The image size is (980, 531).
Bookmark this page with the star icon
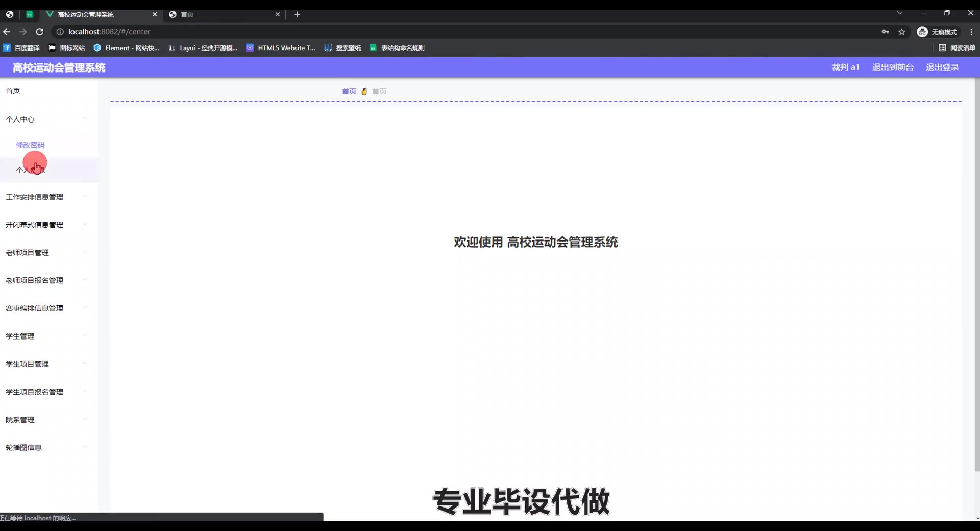(x=902, y=32)
